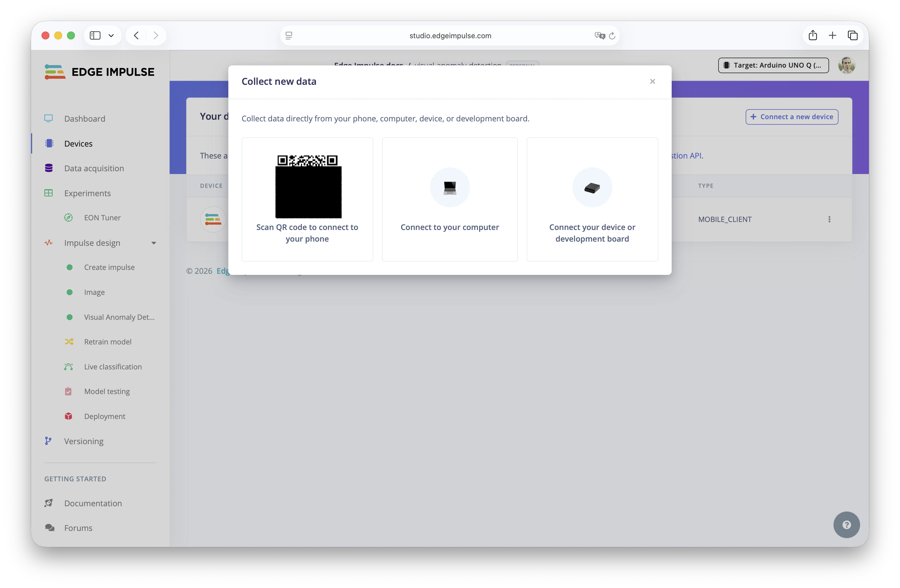Screen dimensions: 900x588
Task: Toggle the Safari sidebar panel
Action: [x=95, y=35]
